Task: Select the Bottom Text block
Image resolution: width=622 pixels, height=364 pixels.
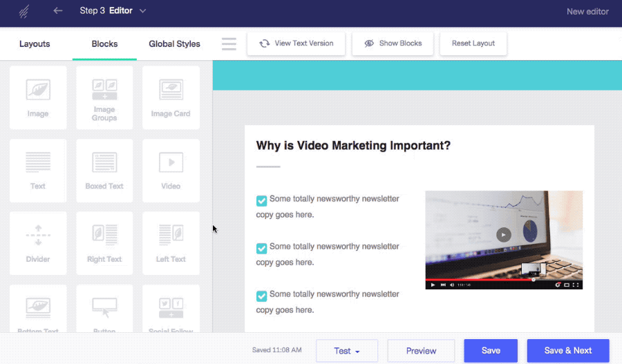Action: [38, 309]
